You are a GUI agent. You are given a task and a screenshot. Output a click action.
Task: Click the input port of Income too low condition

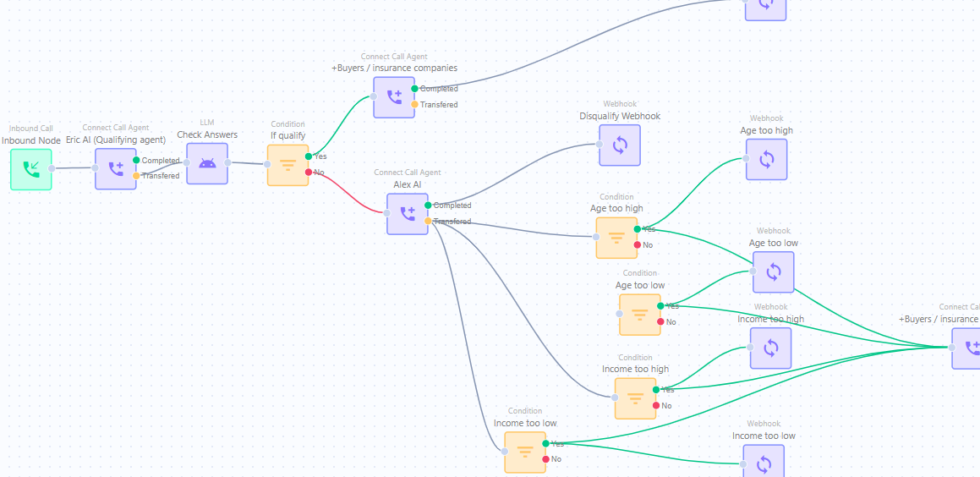pos(505,451)
